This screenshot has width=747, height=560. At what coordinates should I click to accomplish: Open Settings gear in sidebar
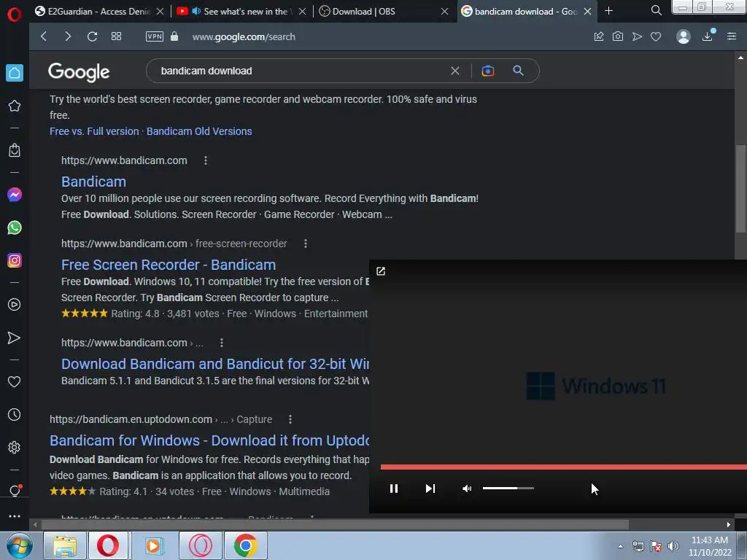click(x=15, y=448)
